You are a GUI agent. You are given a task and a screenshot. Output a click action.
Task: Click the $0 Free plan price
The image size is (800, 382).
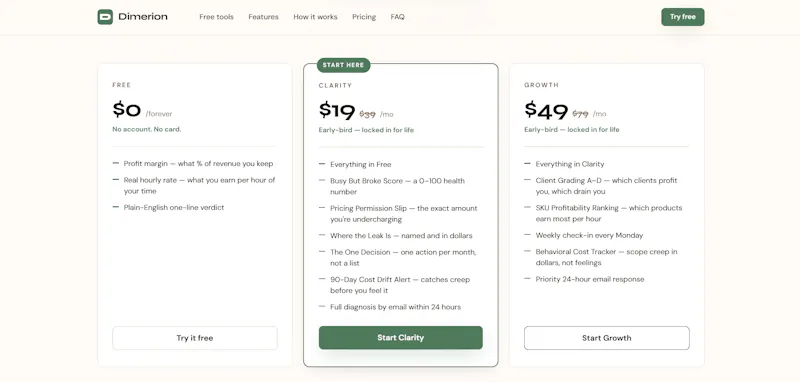127,110
